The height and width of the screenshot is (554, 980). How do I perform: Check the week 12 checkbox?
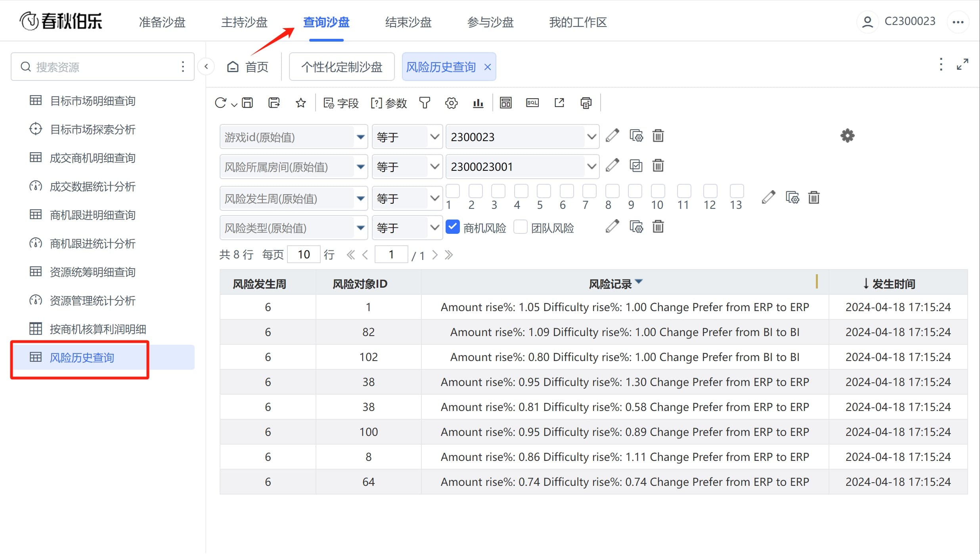[710, 191]
